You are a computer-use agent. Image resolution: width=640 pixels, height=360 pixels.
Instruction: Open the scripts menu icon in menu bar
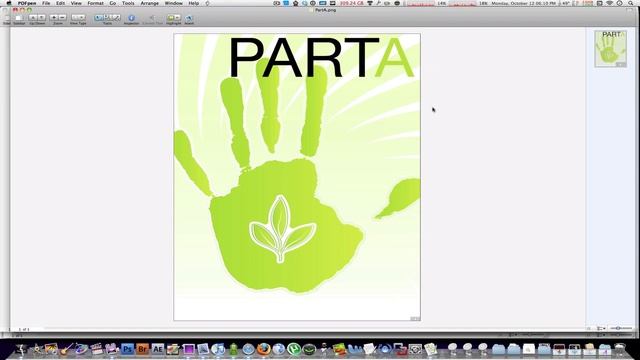(207, 3)
